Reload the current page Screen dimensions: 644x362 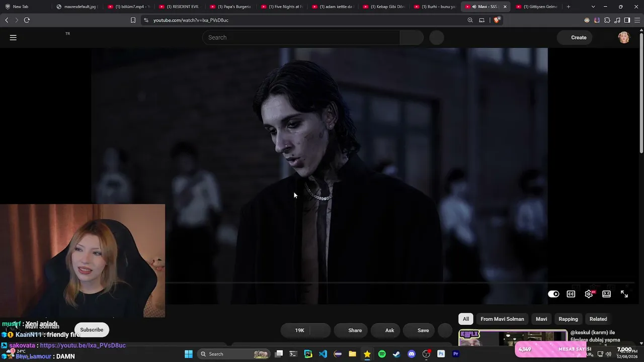point(27,20)
